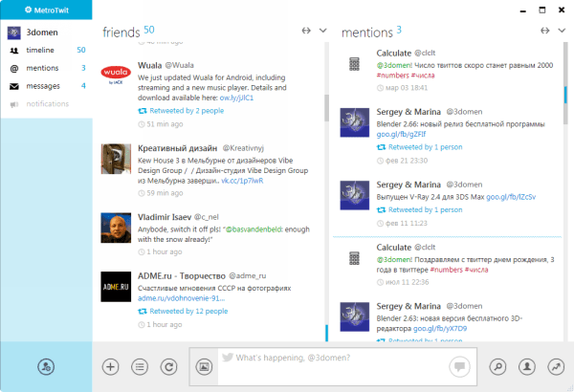This screenshot has height=392, width=574.
Task: Click the Sergey & Marina avatar on Blender 2.66 tweet
Action: (354, 122)
